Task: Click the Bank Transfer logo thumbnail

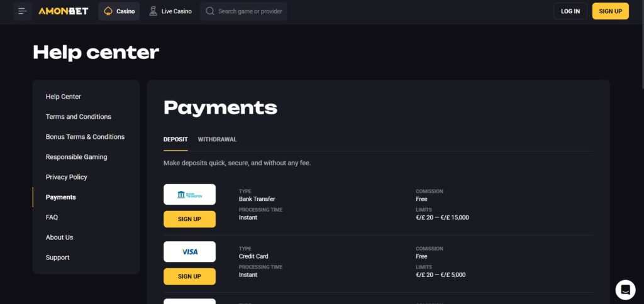Action: pos(189,195)
